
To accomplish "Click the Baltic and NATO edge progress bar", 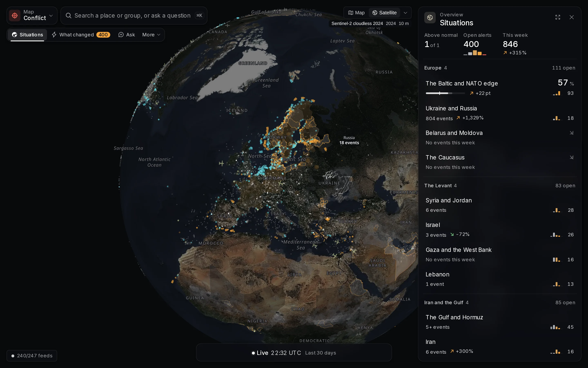I will point(445,93).
